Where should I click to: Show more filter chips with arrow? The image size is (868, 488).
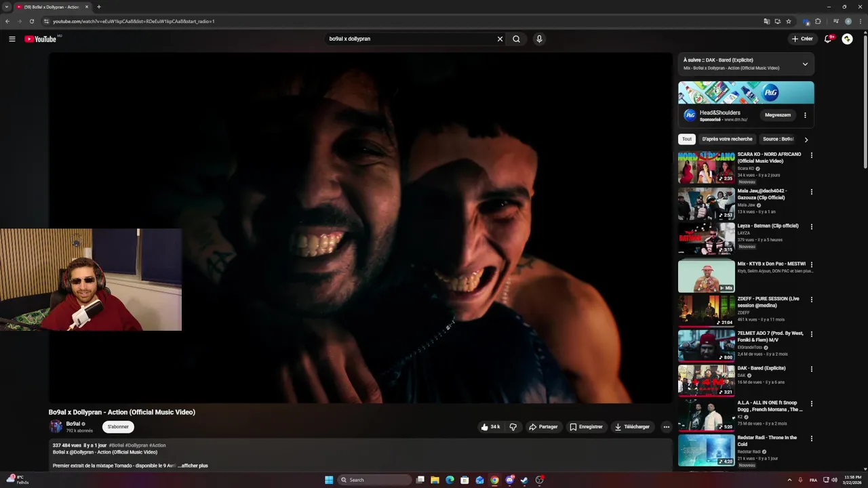806,140
